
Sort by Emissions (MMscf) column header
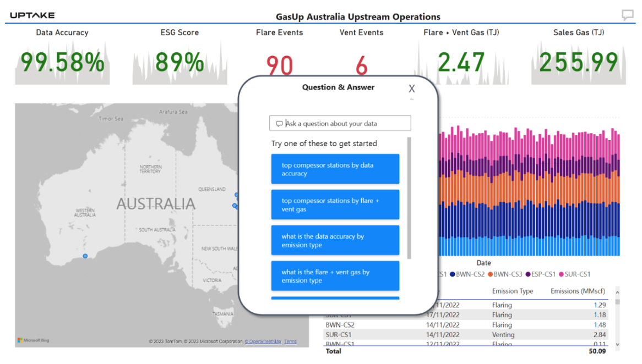(x=578, y=291)
